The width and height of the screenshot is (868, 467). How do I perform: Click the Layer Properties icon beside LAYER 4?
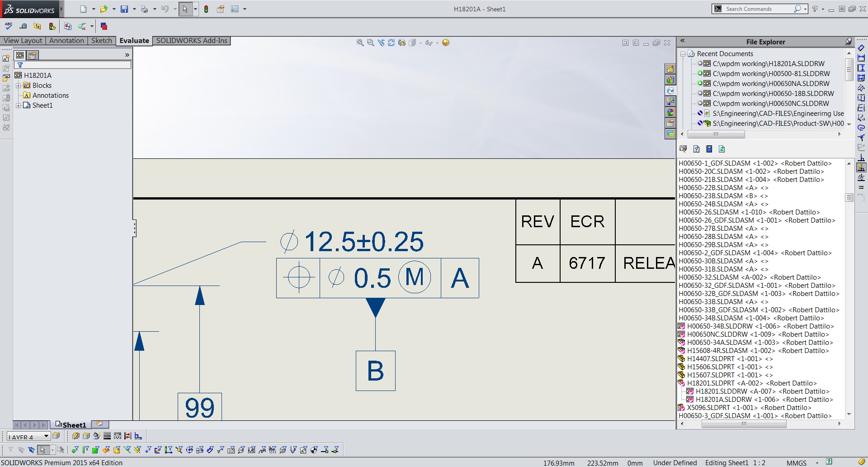click(x=56, y=436)
